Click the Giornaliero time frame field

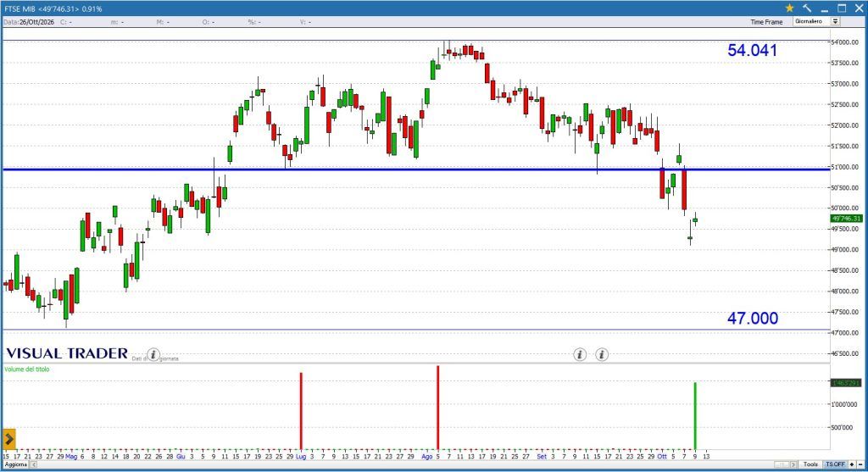click(811, 21)
